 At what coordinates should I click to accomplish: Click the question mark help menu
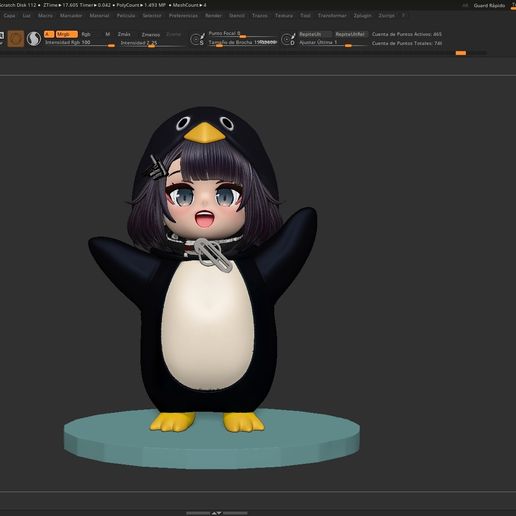(x=403, y=16)
